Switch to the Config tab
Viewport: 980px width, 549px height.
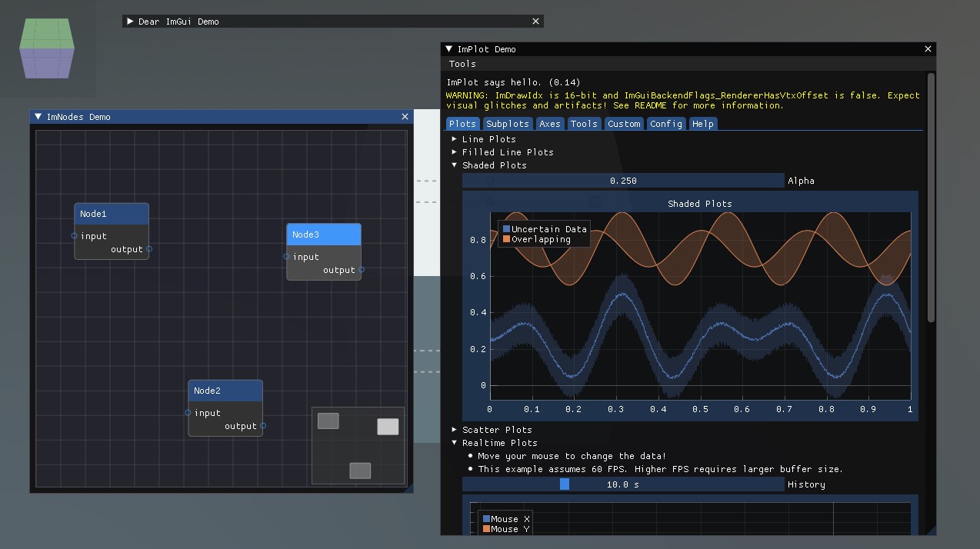point(666,124)
